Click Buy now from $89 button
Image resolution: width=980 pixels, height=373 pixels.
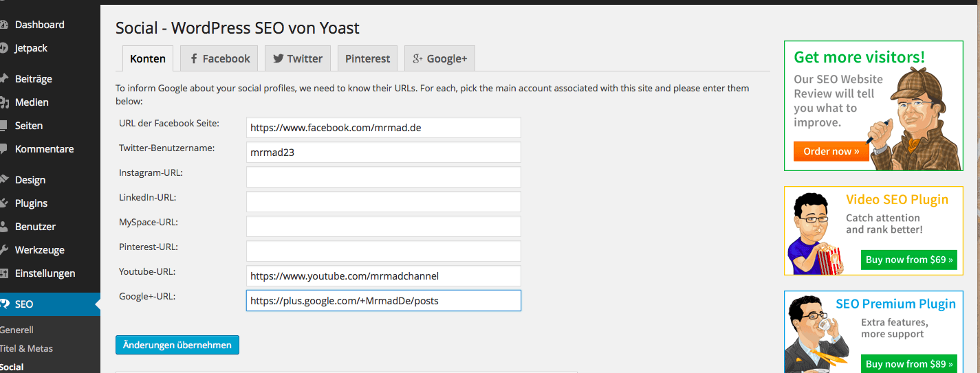click(909, 364)
